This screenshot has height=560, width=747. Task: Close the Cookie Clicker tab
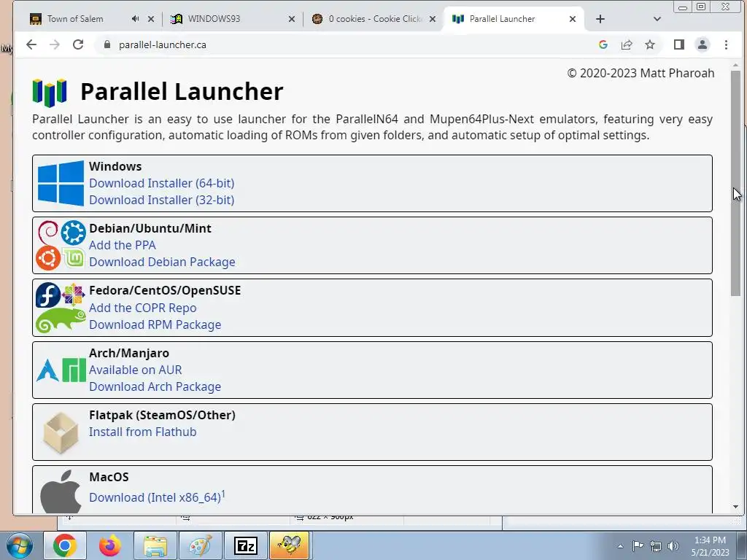tap(432, 19)
